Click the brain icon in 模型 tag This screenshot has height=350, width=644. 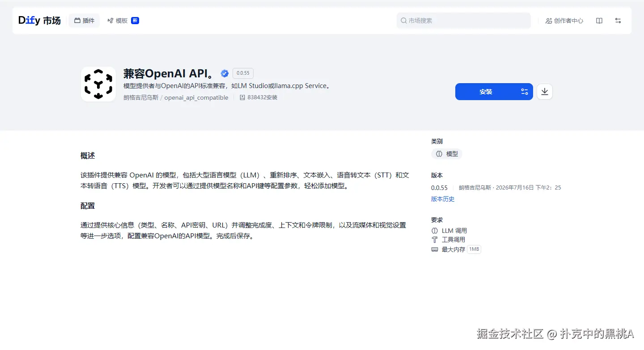click(x=439, y=154)
